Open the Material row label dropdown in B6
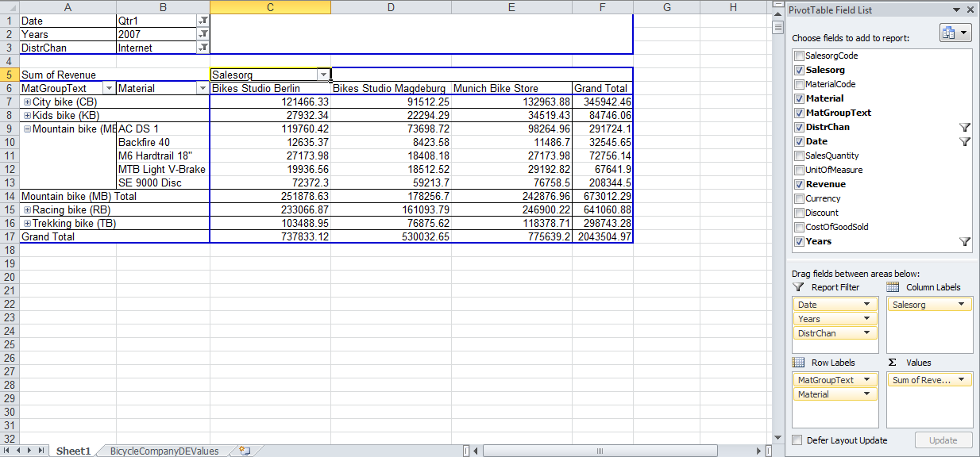Screen dimensions: 980x457 (203, 88)
